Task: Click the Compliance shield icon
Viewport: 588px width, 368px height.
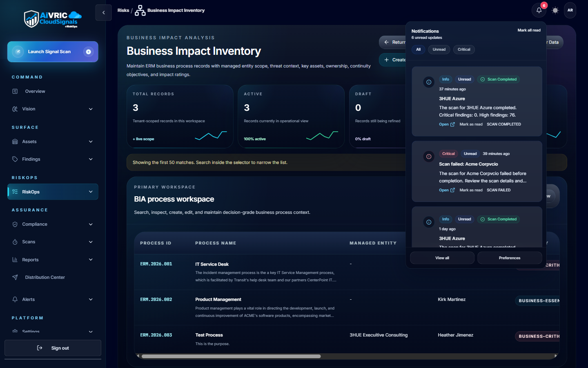Action: point(15,224)
